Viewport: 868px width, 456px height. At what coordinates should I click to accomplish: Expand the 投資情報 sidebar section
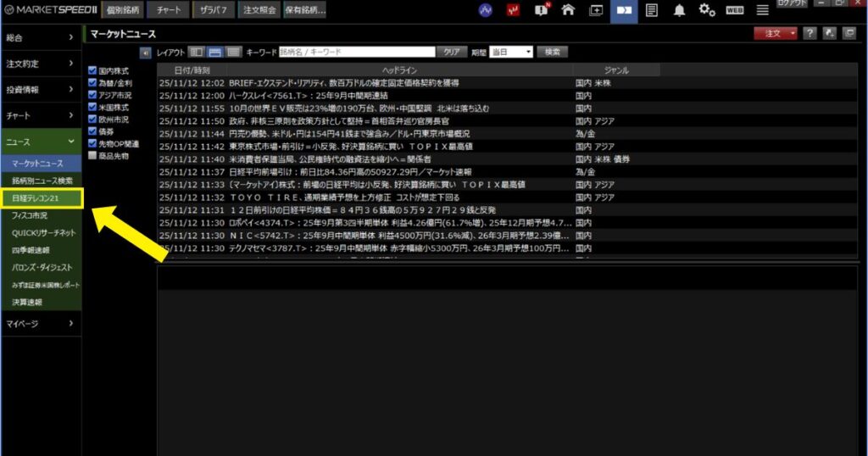pos(41,90)
